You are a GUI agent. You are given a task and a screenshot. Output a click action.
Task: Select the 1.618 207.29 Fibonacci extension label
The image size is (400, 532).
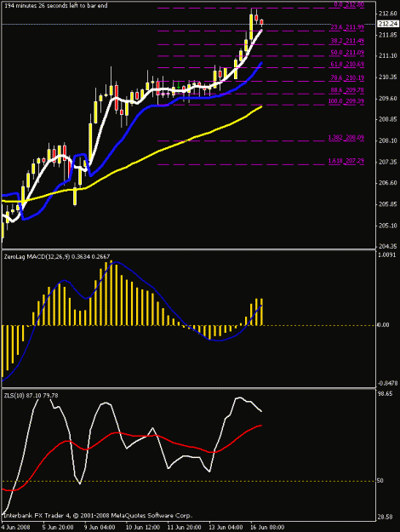pyautogui.click(x=346, y=161)
